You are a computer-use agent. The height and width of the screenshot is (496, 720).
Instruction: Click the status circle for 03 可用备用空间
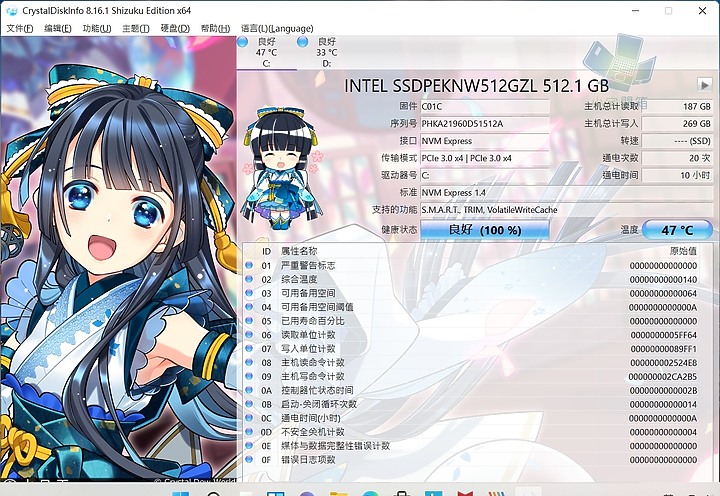point(249,293)
